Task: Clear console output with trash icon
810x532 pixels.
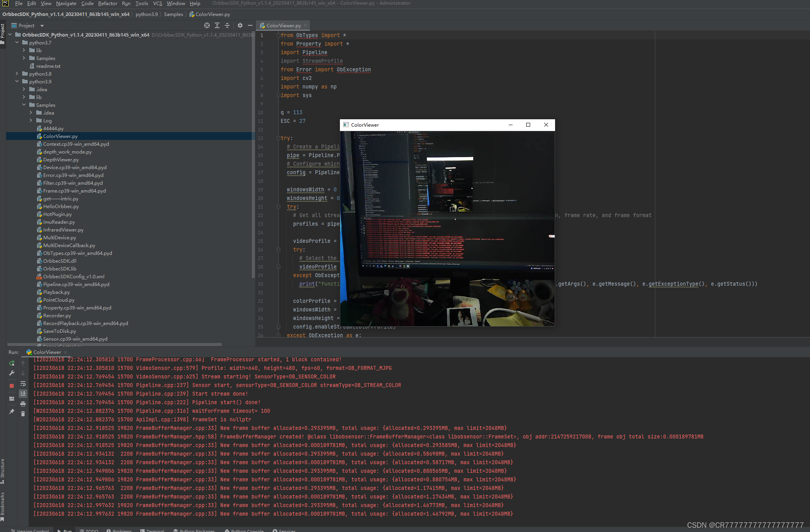Action: point(23,414)
